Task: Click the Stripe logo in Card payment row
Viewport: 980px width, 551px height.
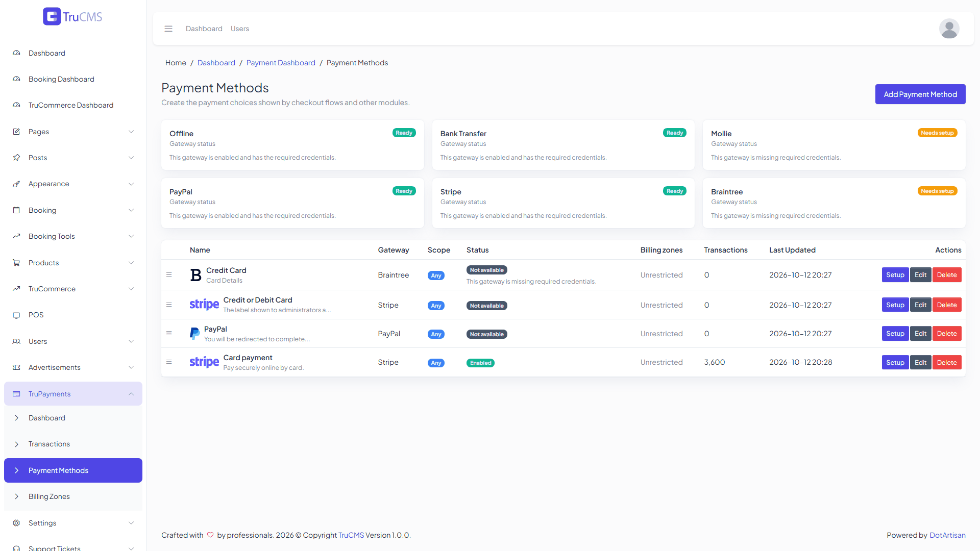Action: tap(204, 362)
